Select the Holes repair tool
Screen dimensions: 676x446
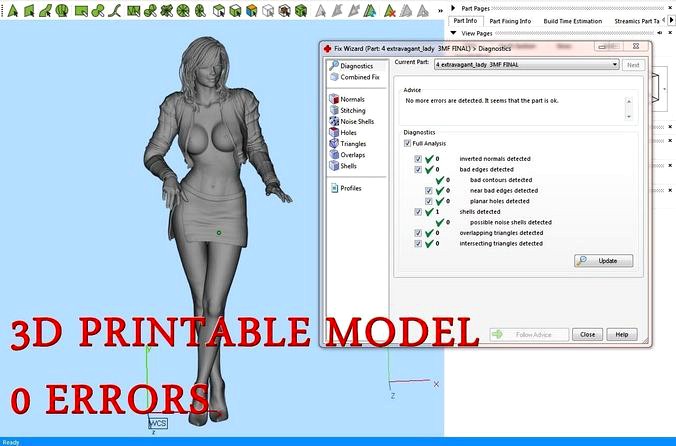pos(348,133)
